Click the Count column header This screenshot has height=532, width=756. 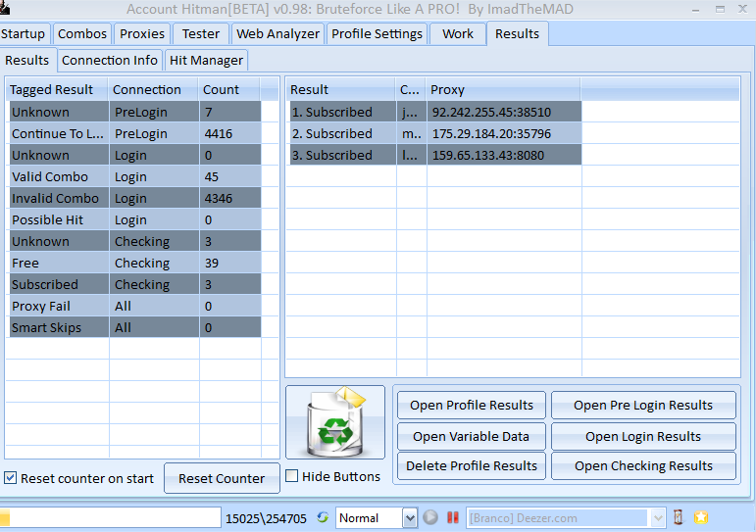(x=229, y=89)
